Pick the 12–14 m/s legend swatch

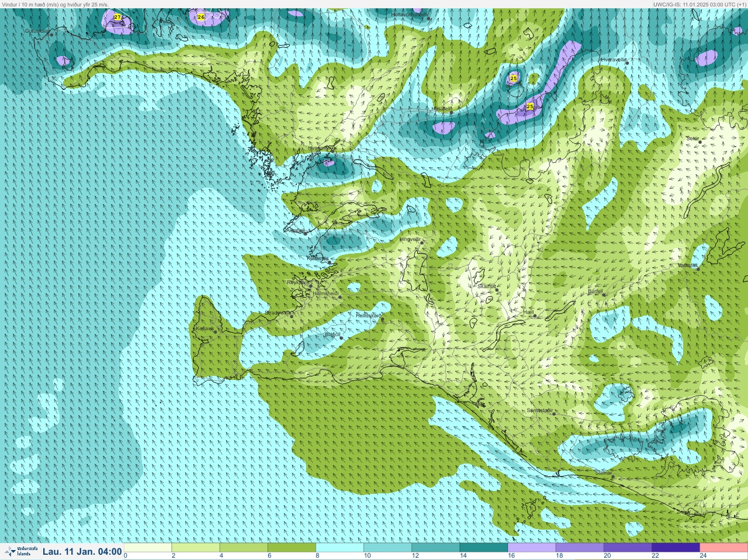[435, 548]
